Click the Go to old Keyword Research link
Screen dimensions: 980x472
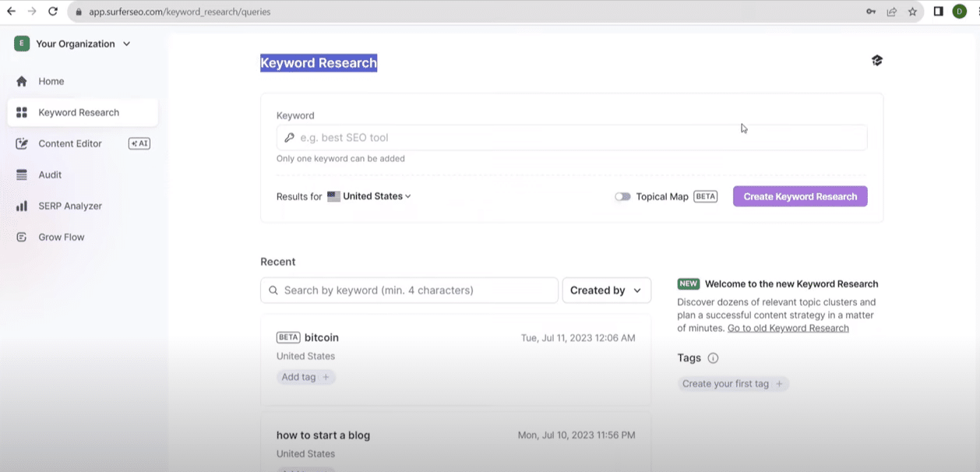788,328
